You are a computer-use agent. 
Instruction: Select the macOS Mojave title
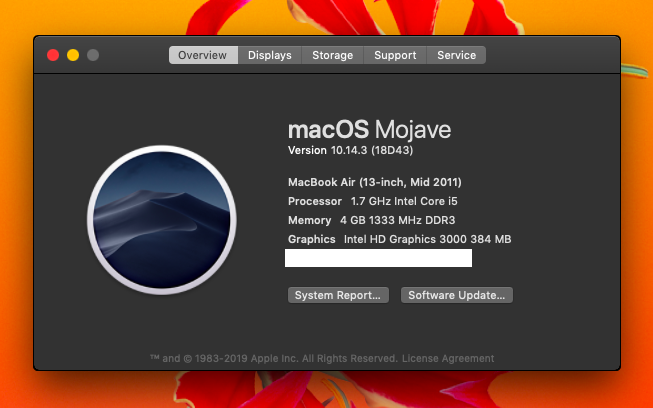click(369, 129)
